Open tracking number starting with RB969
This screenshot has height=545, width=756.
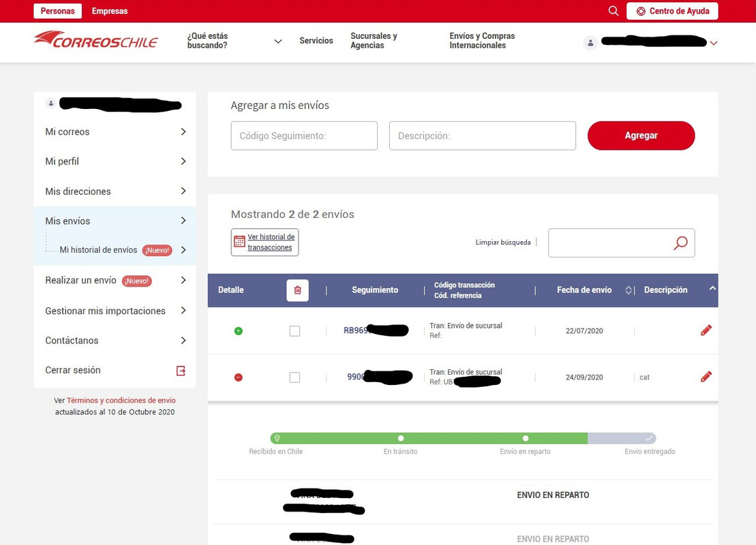tap(376, 330)
